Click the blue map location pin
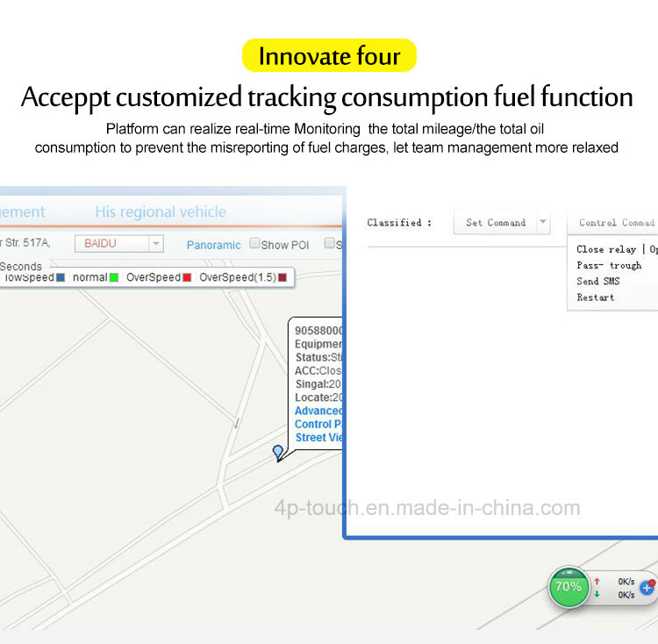 click(278, 453)
